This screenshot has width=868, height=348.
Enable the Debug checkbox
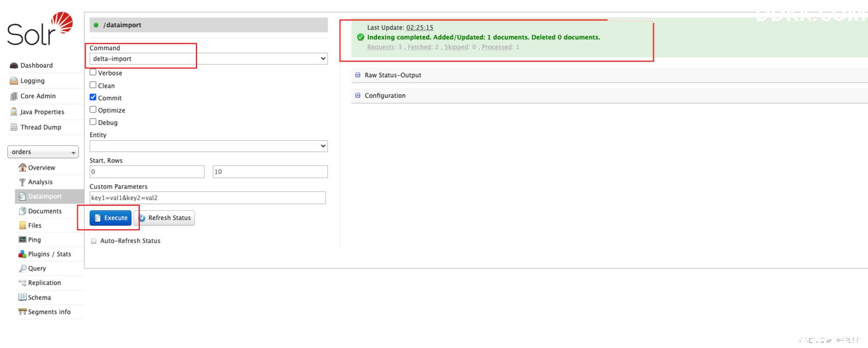tap(93, 122)
